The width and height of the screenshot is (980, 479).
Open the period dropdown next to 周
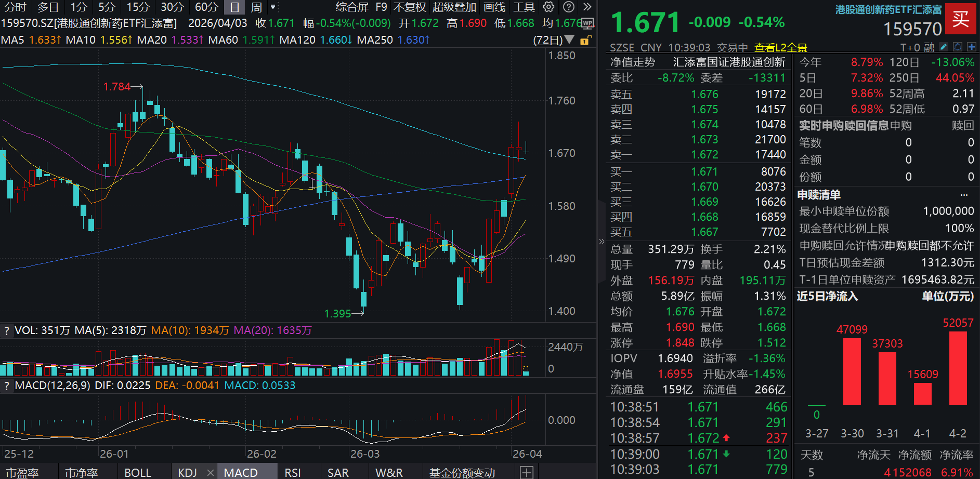click(272, 7)
